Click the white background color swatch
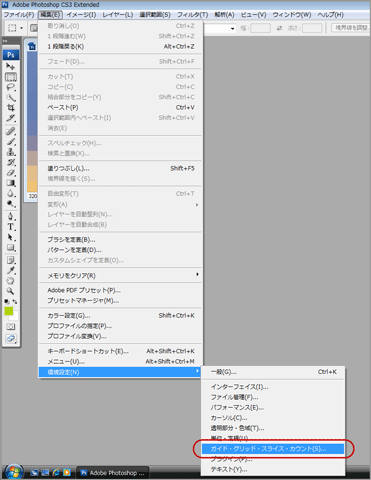Viewport: 371px width, 480px height. click(15, 317)
